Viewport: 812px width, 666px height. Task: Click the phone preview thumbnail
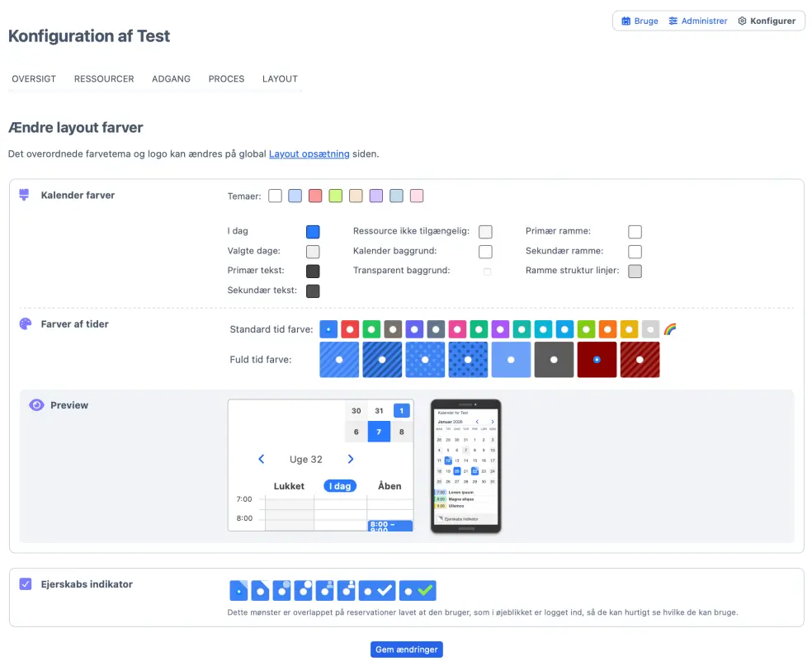coord(465,466)
